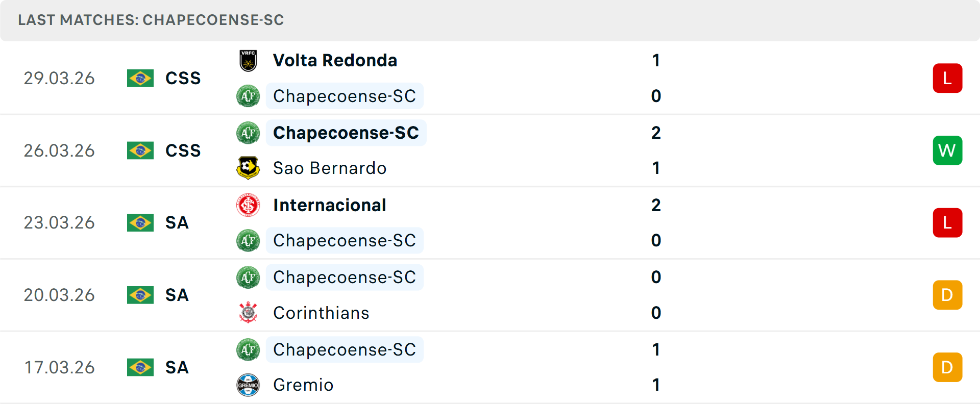The width and height of the screenshot is (980, 404).
Task: Click the Corinthians team emblem
Action: click(248, 313)
